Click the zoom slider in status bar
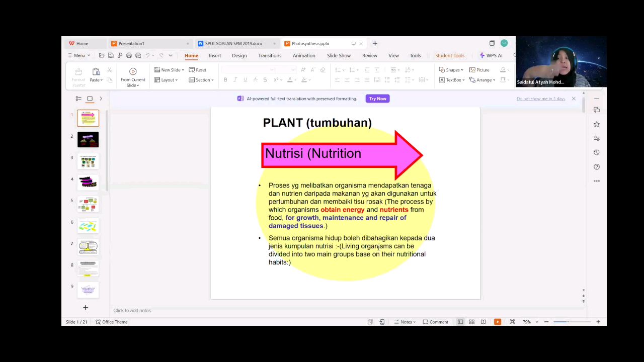Image resolution: width=644 pixels, height=362 pixels. point(568,322)
